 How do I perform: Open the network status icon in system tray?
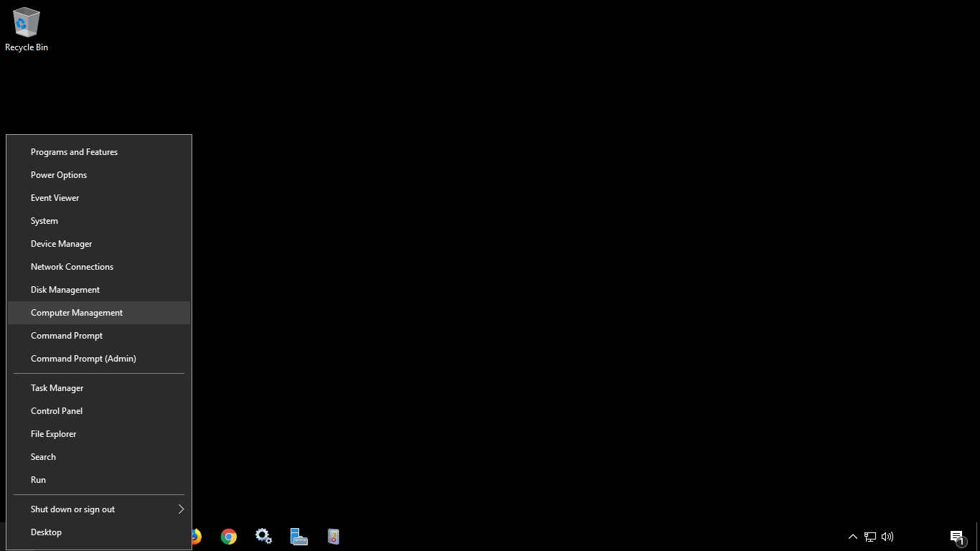click(870, 536)
